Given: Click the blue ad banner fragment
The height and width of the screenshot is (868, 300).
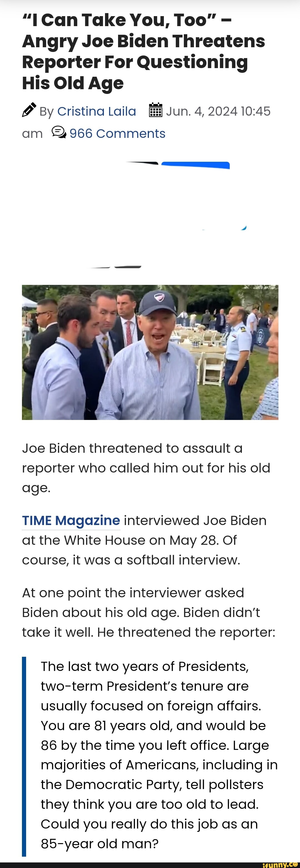Looking at the screenshot, I should (196, 165).
